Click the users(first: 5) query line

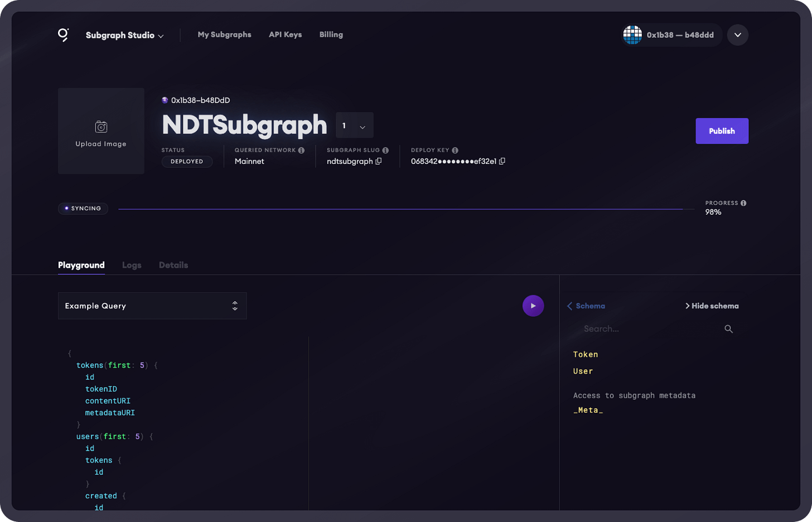pos(115,437)
